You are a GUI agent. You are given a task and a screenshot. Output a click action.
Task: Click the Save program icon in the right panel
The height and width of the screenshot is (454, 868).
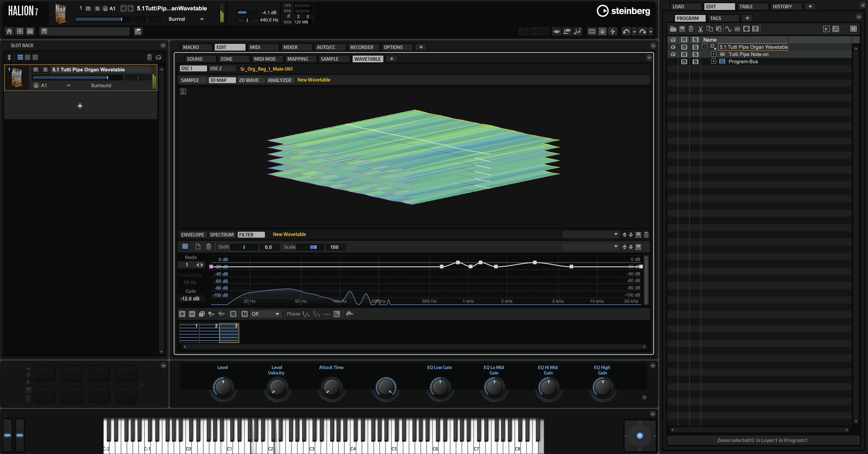pyautogui.click(x=682, y=29)
